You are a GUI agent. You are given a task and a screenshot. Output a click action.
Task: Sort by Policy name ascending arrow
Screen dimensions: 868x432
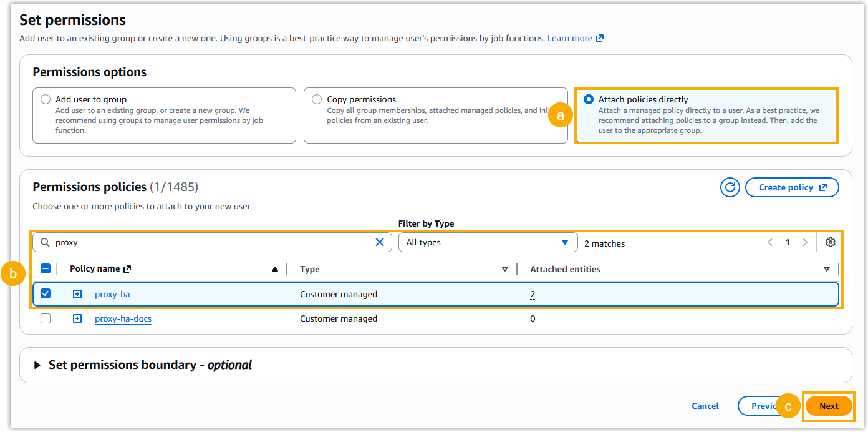pyautogui.click(x=275, y=269)
